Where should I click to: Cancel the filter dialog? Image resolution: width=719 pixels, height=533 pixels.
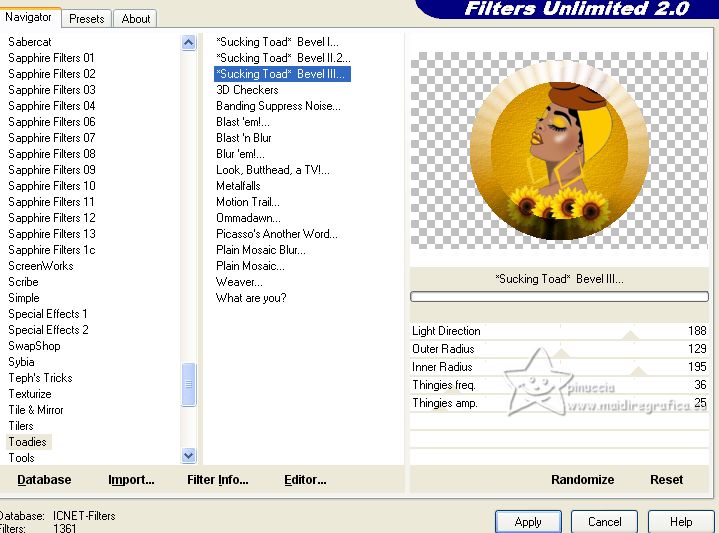click(x=604, y=522)
